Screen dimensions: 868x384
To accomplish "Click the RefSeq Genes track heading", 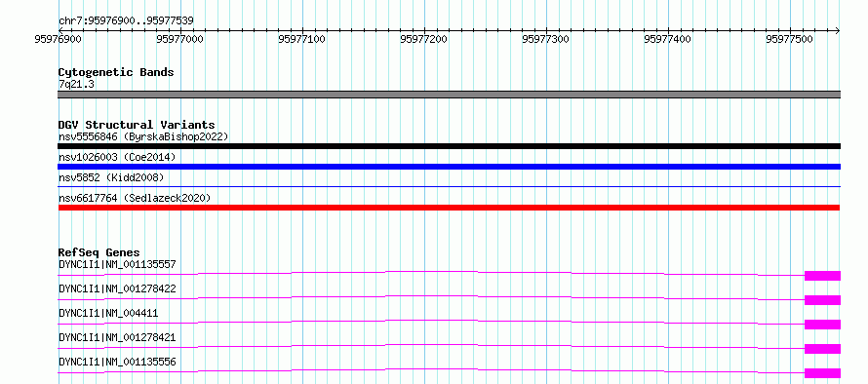I will (99, 252).
